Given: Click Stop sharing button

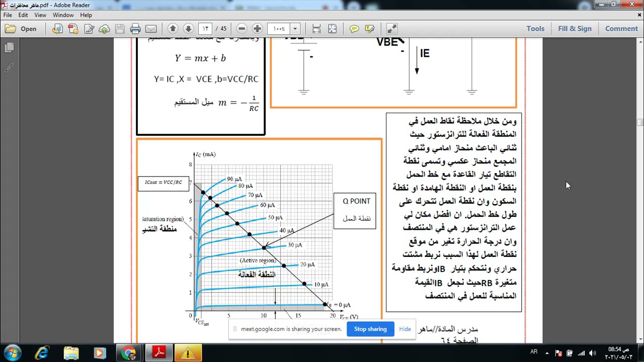Looking at the screenshot, I should pyautogui.click(x=370, y=329).
